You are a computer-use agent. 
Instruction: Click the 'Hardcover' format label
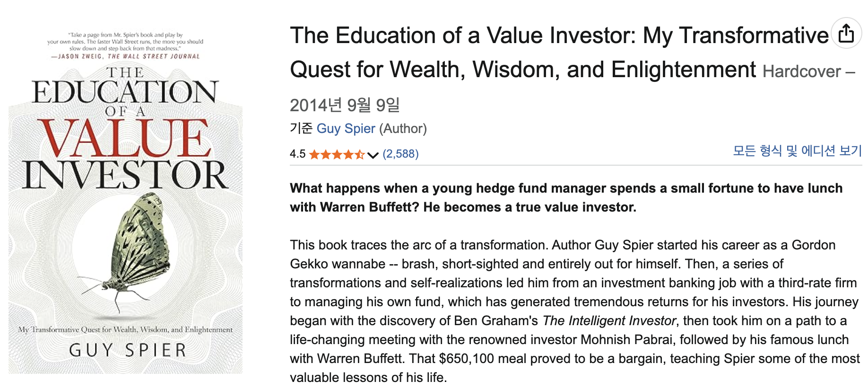point(801,71)
